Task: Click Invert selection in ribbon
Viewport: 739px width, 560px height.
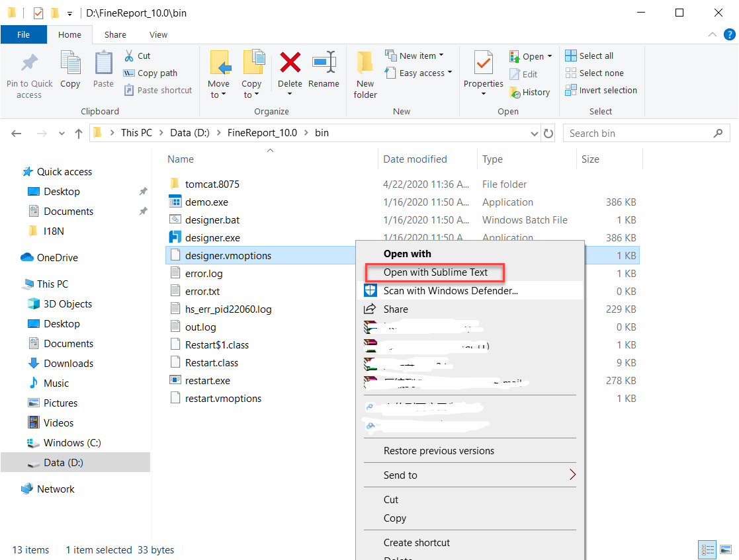Action: 601,90
